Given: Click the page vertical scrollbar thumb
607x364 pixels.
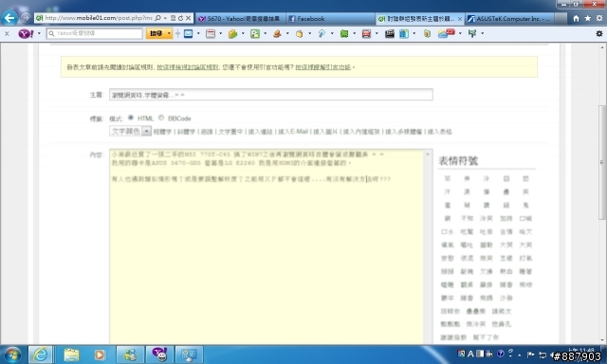Looking at the screenshot, I should click(x=601, y=162).
